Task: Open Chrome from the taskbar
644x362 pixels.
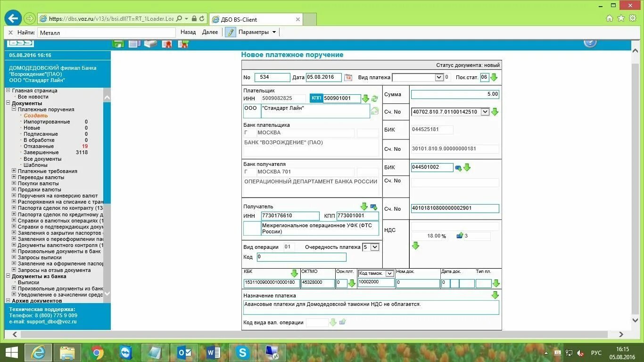Action: [98, 353]
